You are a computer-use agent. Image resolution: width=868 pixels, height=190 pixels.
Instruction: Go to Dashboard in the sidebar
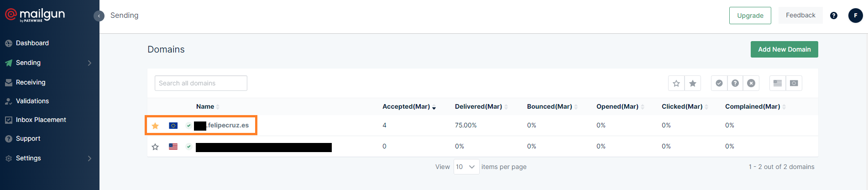(x=32, y=43)
